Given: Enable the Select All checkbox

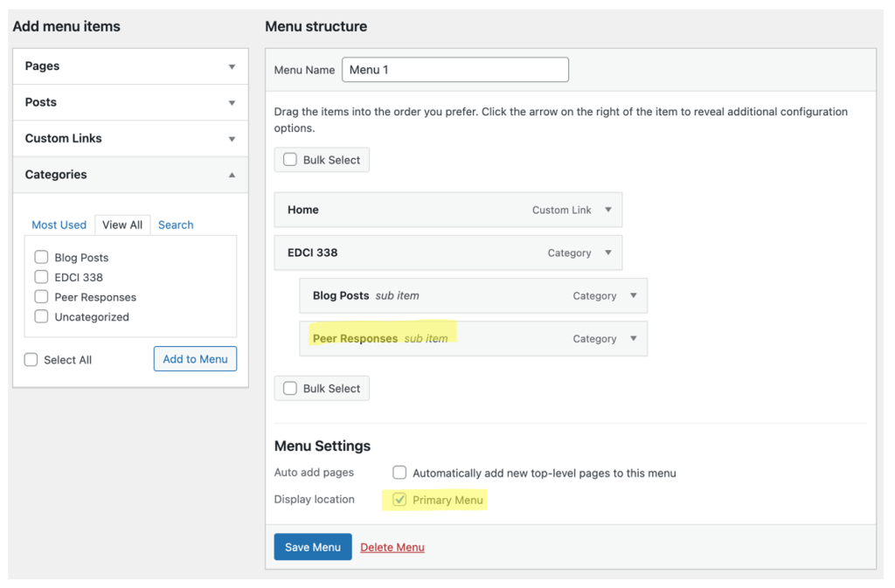Looking at the screenshot, I should (x=31, y=360).
